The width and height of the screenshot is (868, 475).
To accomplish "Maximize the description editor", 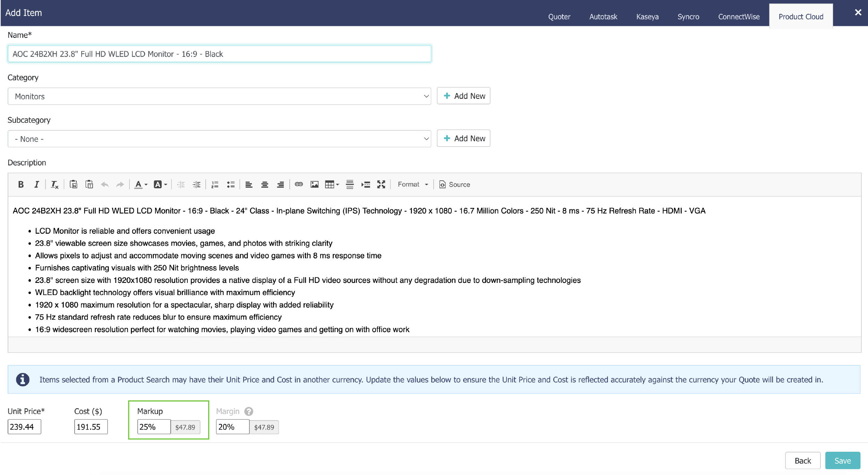I will pos(381,184).
